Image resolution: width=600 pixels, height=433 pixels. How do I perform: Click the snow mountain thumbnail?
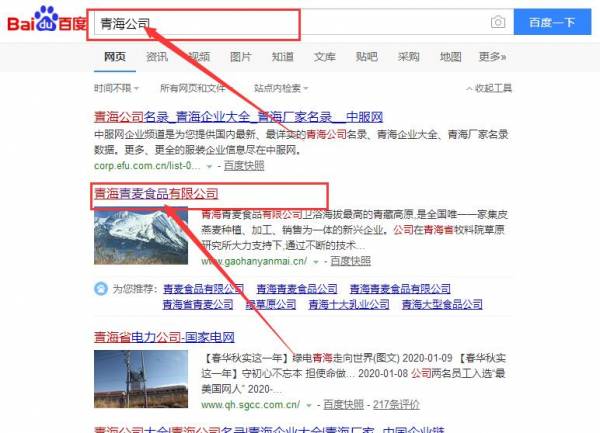tap(141, 236)
